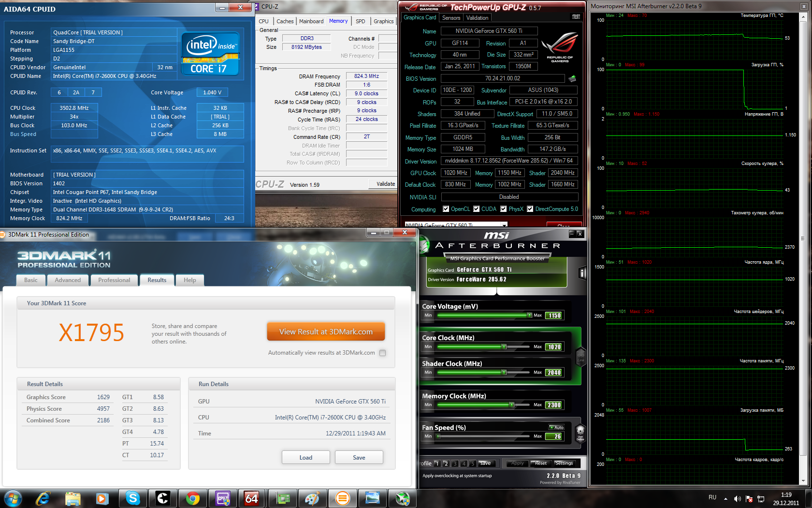Open Paint palette icon in taskbar
The width and height of the screenshot is (812, 508).
(312, 498)
